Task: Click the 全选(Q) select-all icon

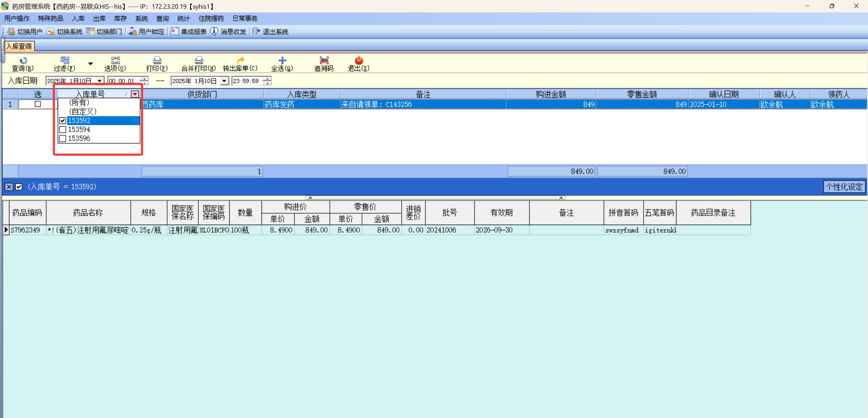Action: 282,61
